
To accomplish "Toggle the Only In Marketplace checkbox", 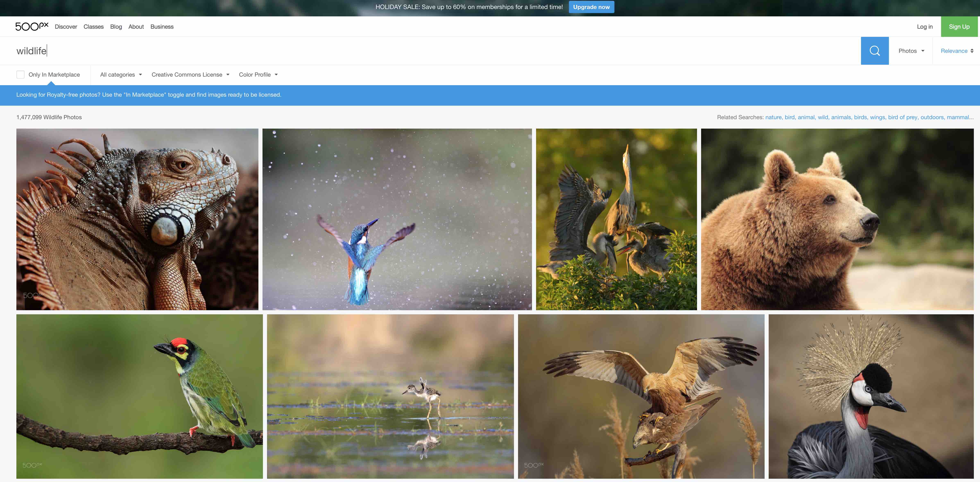I will [x=20, y=75].
